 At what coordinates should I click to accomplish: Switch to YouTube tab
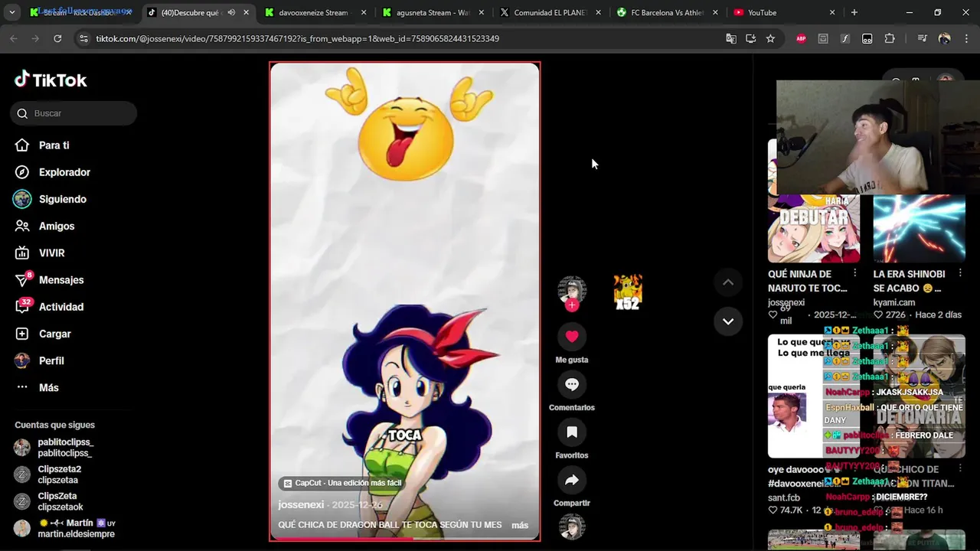pos(785,12)
